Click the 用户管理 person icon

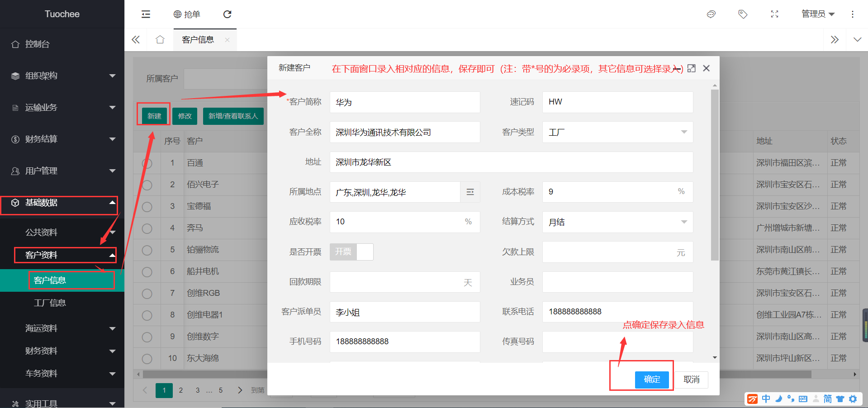point(15,171)
